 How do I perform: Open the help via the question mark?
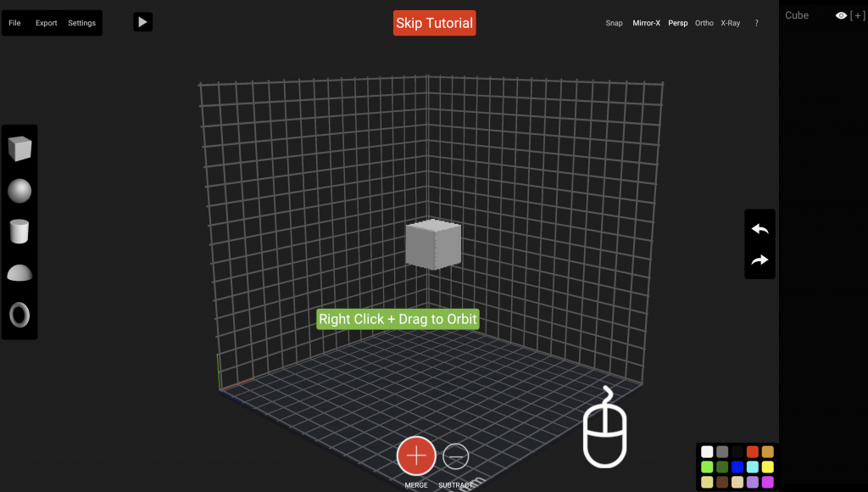pos(756,23)
